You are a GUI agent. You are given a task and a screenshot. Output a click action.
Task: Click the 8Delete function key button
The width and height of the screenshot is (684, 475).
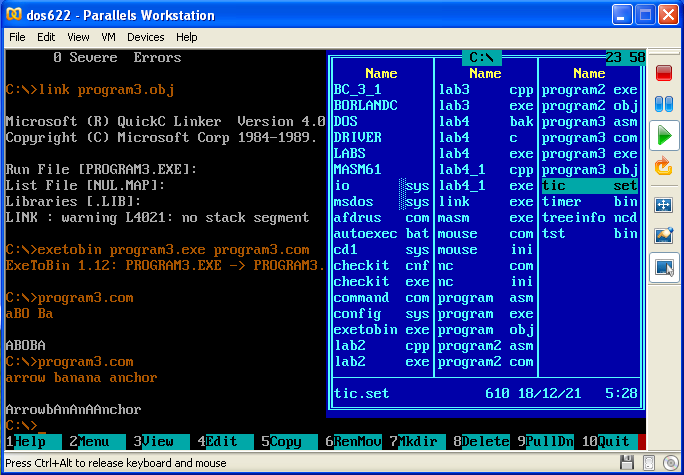pyautogui.click(x=481, y=442)
